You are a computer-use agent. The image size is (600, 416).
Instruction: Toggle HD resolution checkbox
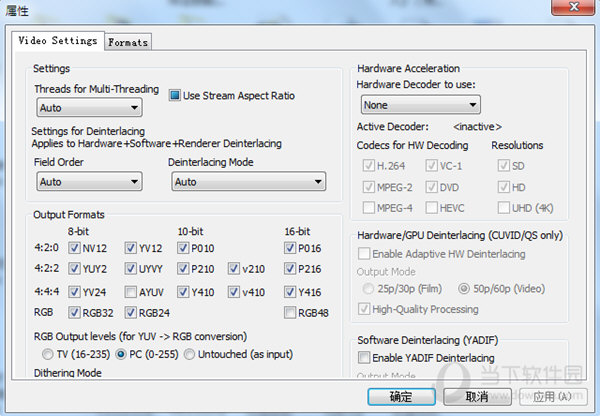[503, 187]
